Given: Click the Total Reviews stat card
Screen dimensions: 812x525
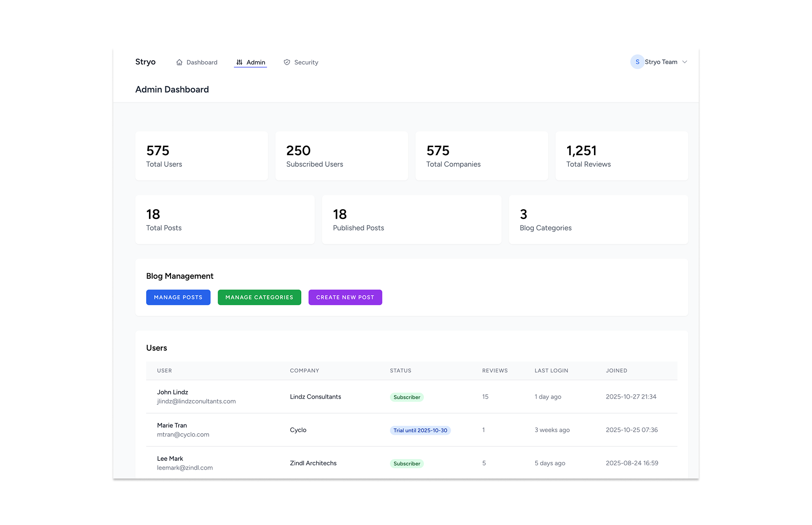Looking at the screenshot, I should point(621,156).
